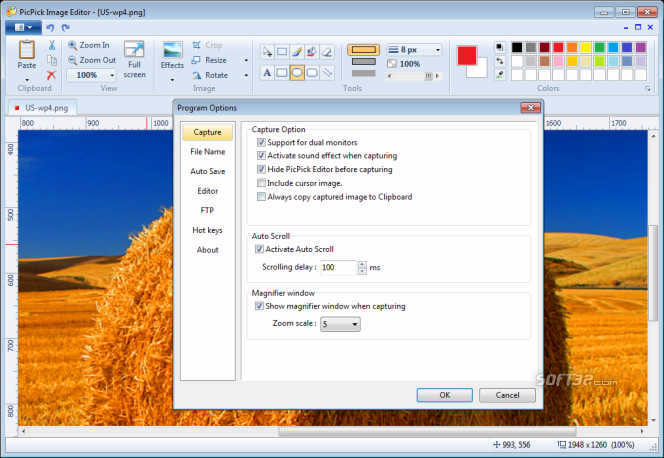Close the Program Options dialog
Screen dimensions: 664x458
tap(531, 108)
